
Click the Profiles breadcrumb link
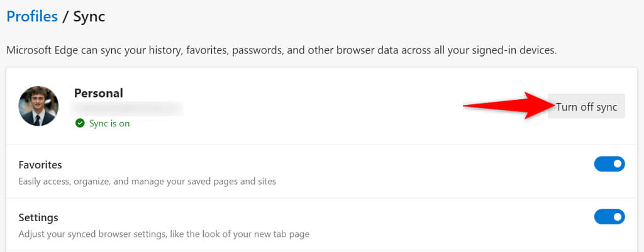point(32,16)
